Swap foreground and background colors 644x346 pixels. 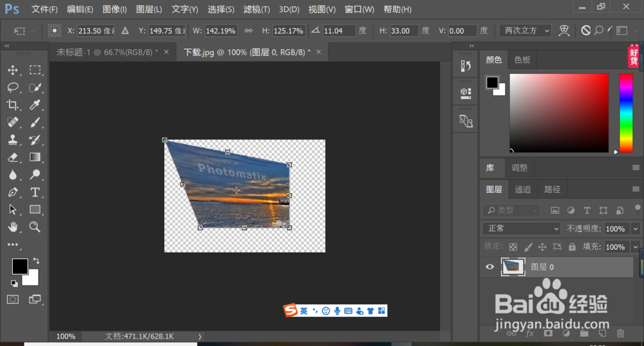pyautogui.click(x=36, y=260)
